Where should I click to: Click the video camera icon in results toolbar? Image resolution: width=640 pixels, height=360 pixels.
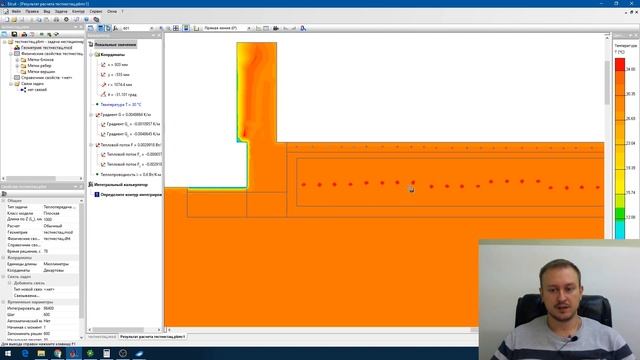click(276, 28)
